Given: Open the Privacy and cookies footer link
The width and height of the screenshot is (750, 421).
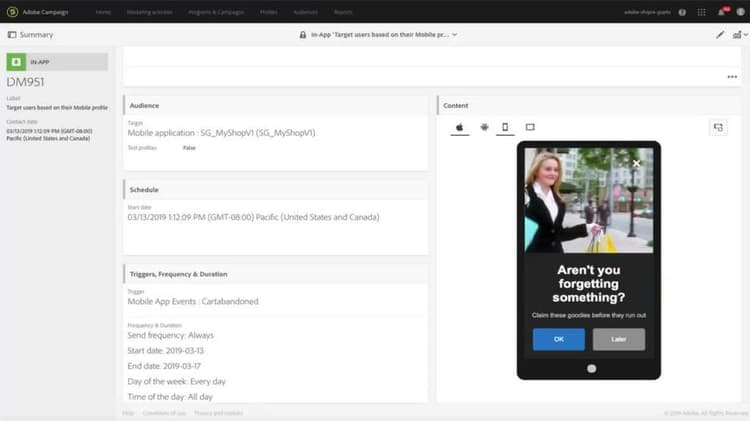Looking at the screenshot, I should click(219, 413).
